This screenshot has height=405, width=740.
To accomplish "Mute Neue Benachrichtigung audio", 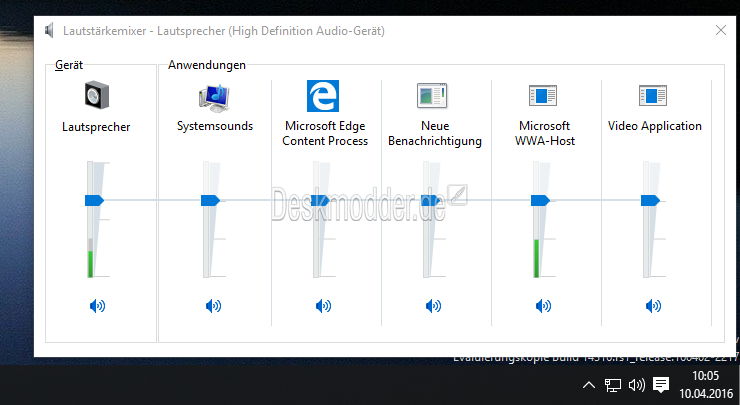I will [x=433, y=306].
